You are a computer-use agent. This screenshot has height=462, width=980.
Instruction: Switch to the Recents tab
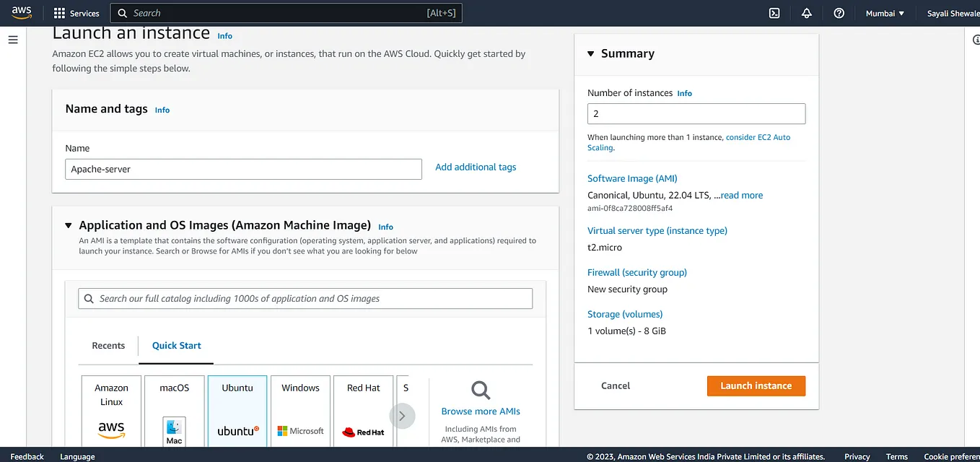(x=108, y=346)
